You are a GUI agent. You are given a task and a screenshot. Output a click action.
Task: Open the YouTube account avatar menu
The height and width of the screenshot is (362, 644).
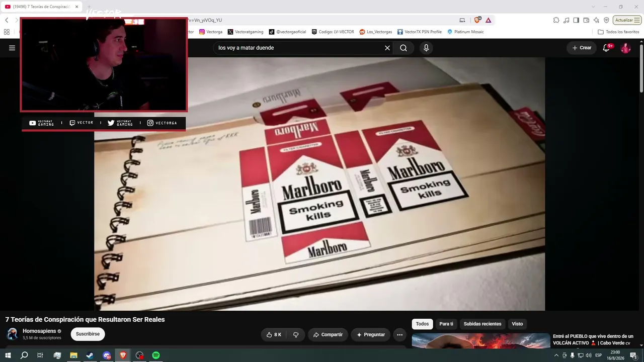(625, 48)
